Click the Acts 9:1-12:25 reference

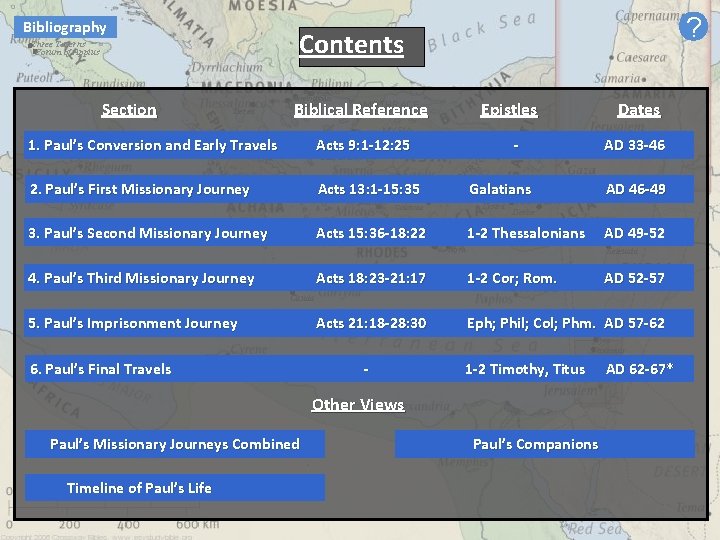363,145
